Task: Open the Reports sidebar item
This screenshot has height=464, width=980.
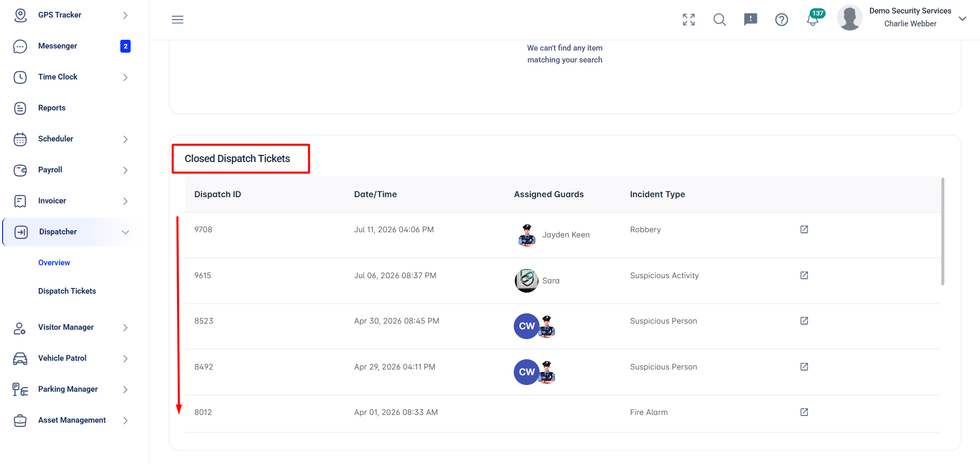Action: 71,108
